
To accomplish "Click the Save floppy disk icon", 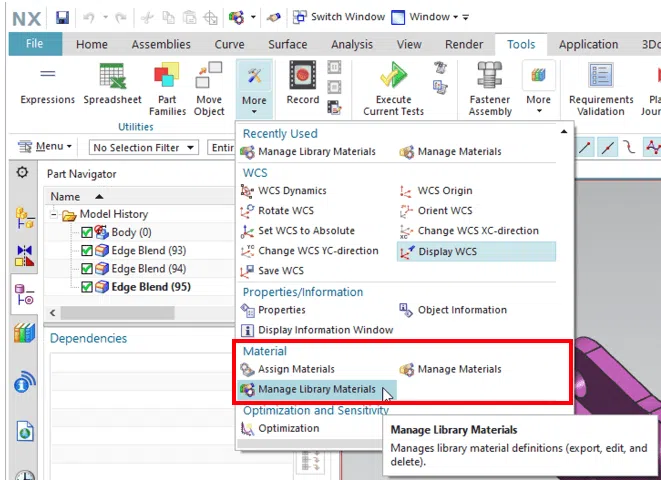I will pyautogui.click(x=62, y=17).
